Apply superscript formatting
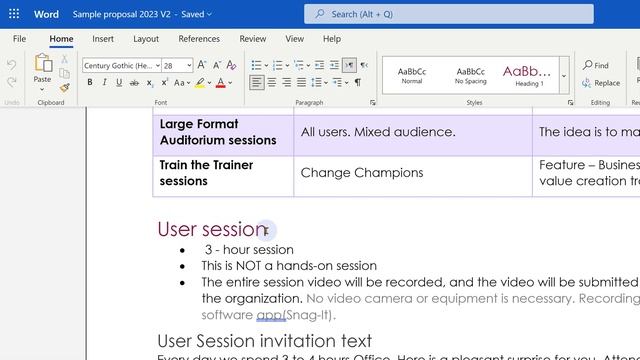This screenshot has height=360, width=640. pos(164,83)
